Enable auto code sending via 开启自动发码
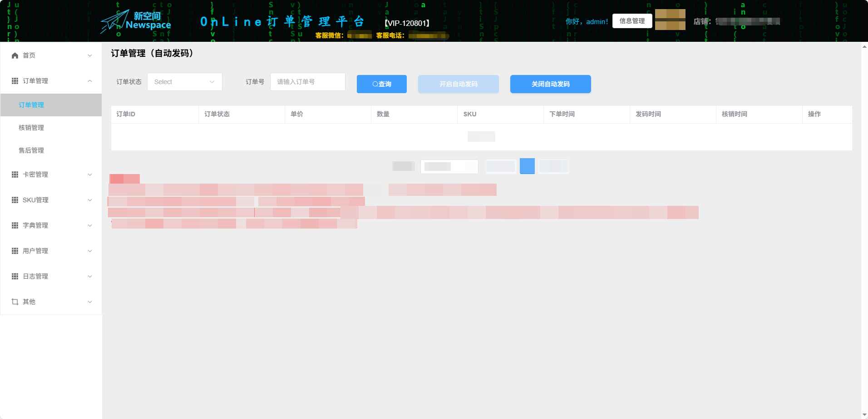This screenshot has height=419, width=868. pos(458,84)
